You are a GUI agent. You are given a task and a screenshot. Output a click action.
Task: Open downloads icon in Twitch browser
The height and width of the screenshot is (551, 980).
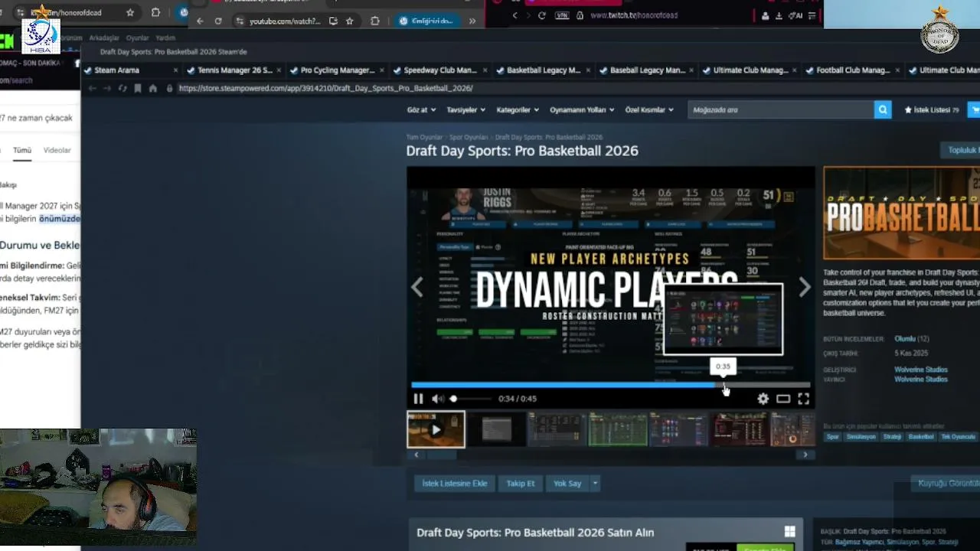pos(779,15)
